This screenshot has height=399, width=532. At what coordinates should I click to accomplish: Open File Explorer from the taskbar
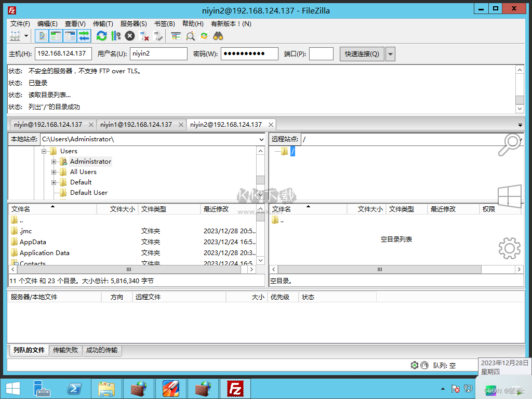point(107,389)
